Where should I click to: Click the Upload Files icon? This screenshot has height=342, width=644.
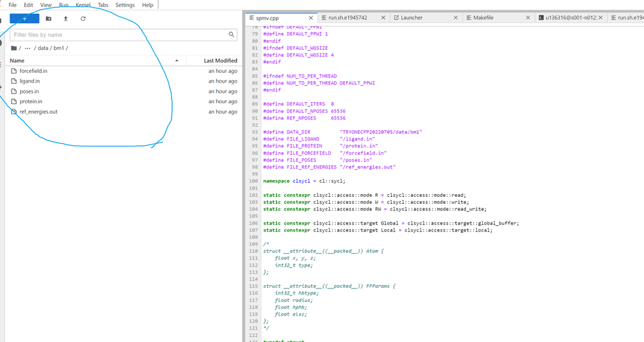(66, 19)
